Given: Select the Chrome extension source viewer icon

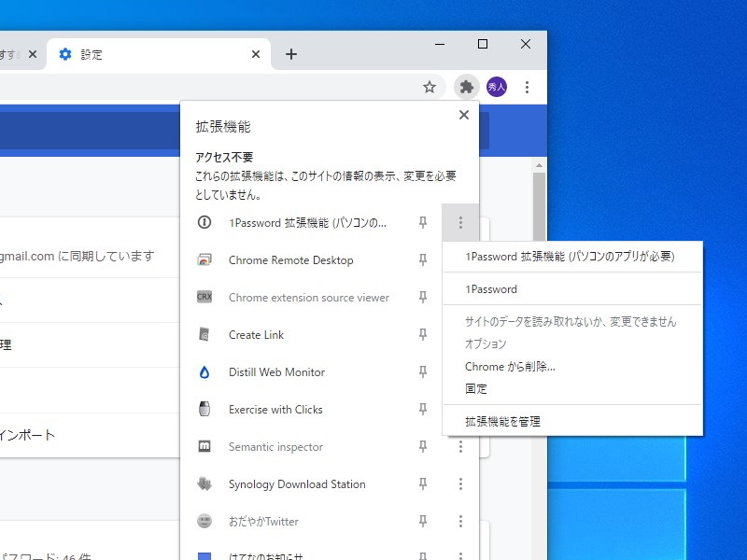Looking at the screenshot, I should 204,298.
